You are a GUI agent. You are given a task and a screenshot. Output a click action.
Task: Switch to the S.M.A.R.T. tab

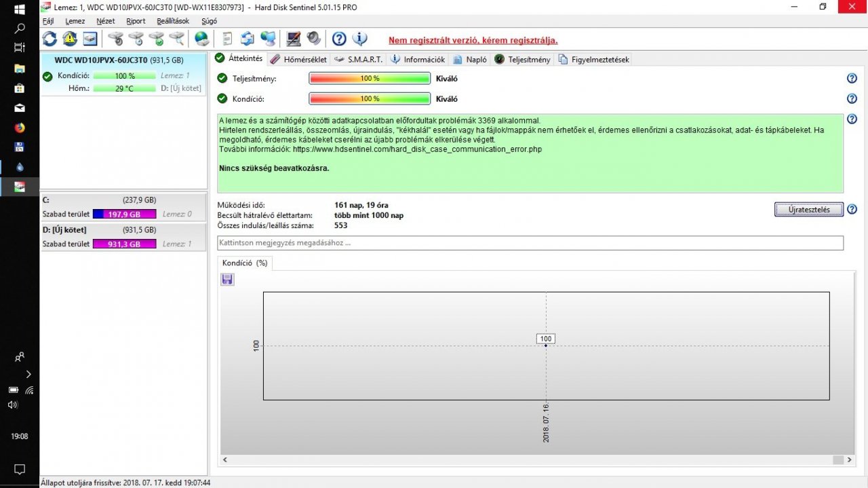tap(359, 60)
